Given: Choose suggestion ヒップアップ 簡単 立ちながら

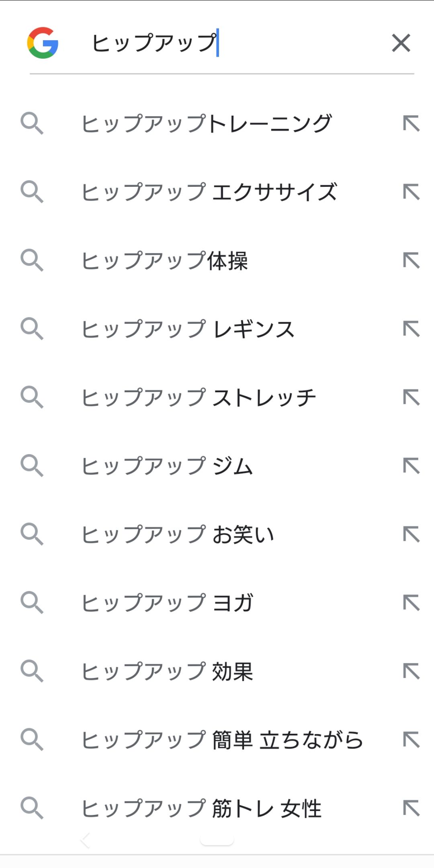Looking at the screenshot, I should (x=222, y=740).
